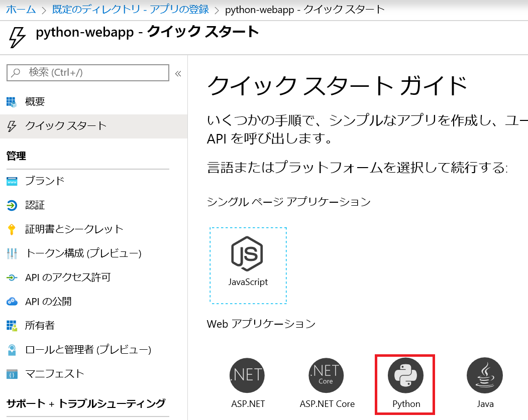Click the 言語またはプラットフォームを選択して続行する text
This screenshot has height=420, width=528.
click(x=357, y=168)
